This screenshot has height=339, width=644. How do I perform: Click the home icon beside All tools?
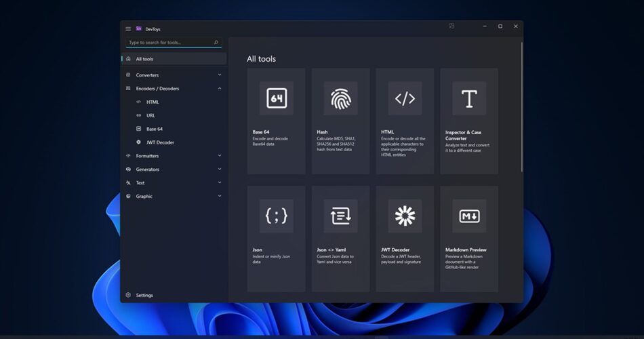click(x=128, y=59)
